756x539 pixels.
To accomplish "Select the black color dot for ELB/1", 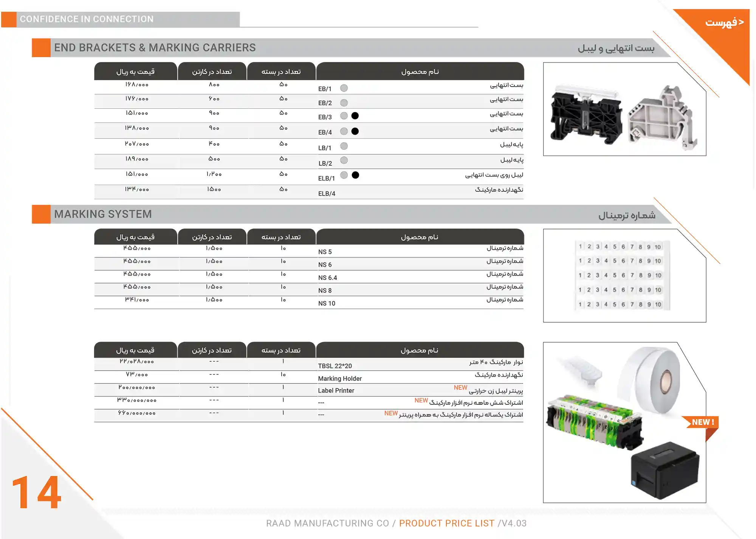I will (x=355, y=175).
